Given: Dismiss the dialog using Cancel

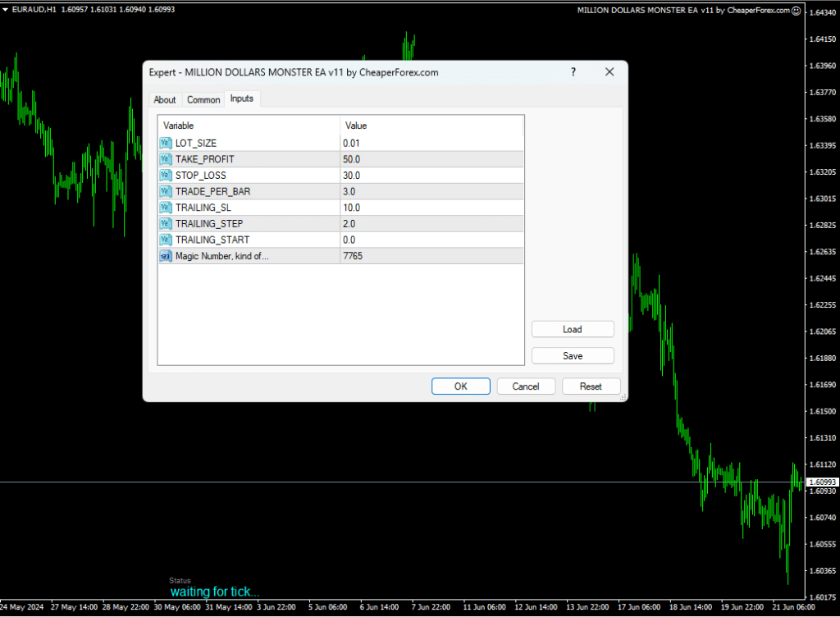Looking at the screenshot, I should 526,386.
